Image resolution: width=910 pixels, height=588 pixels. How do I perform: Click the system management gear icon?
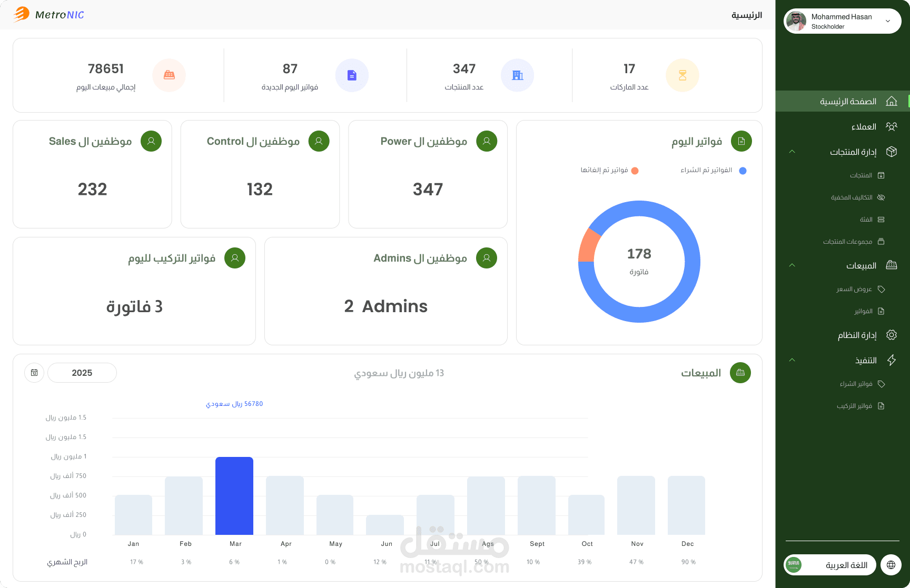click(892, 335)
